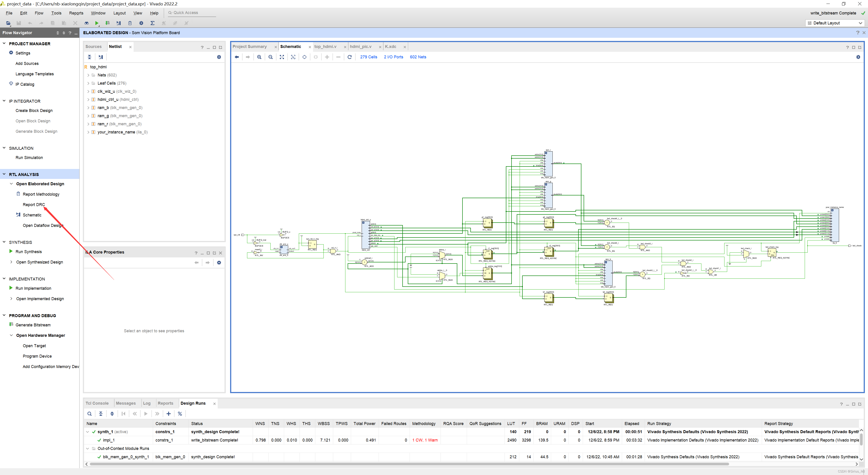This screenshot has height=475, width=868.
Task: Click Generate Bitstream icon in main toolbar
Action: (x=108, y=23)
